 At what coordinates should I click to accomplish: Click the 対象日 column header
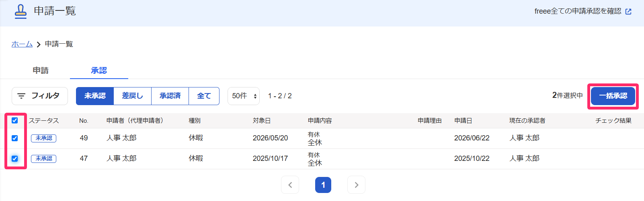tap(262, 120)
